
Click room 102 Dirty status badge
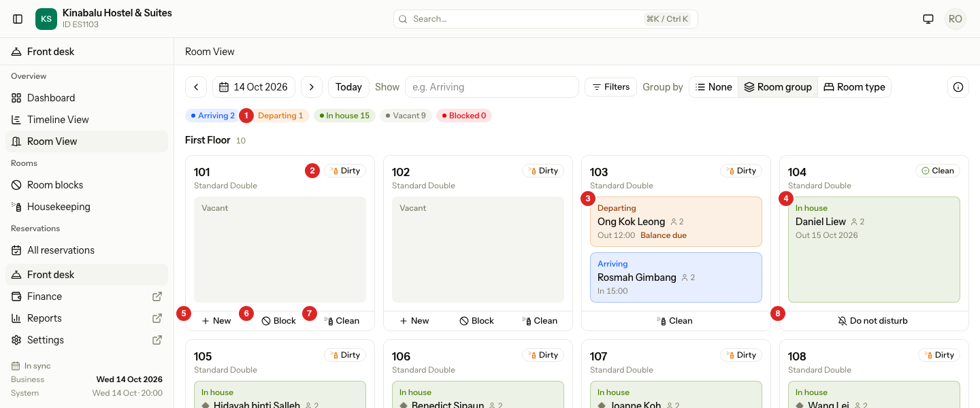click(x=543, y=171)
